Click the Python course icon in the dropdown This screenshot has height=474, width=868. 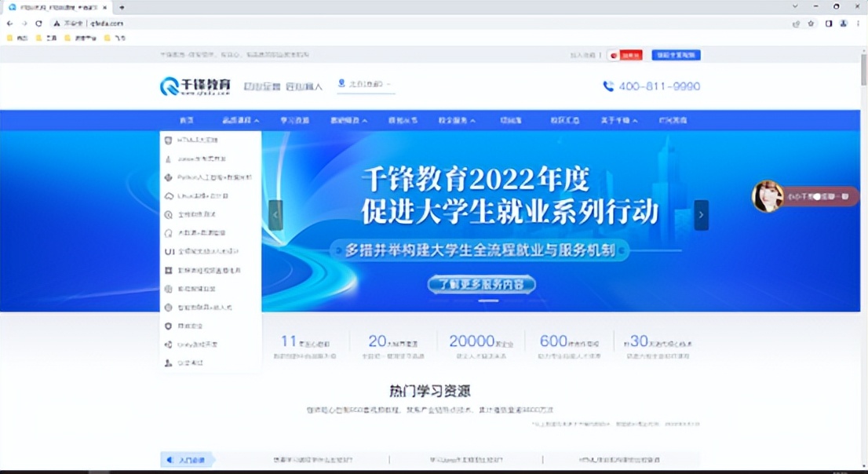pos(169,177)
